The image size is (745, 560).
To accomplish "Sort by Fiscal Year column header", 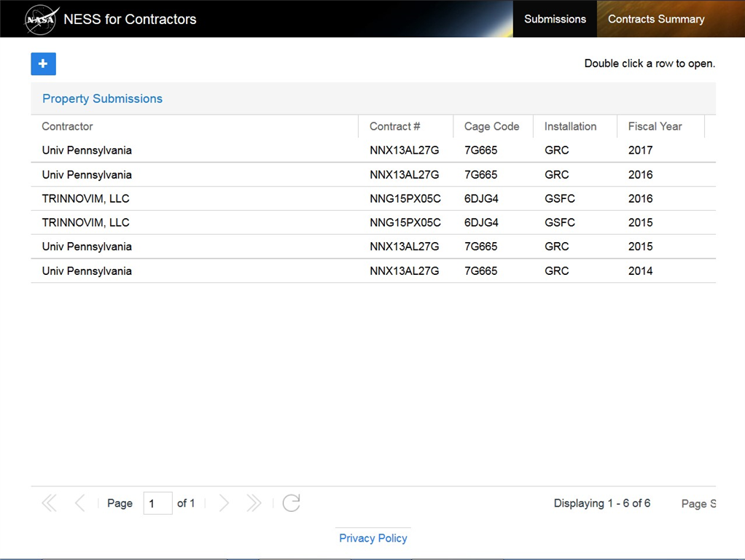I will 655,126.
